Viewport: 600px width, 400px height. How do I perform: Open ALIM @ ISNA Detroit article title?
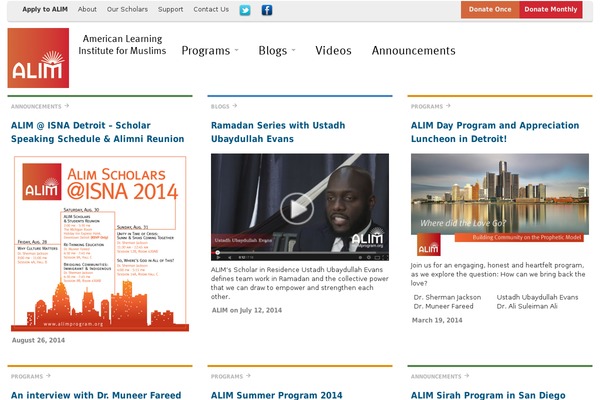(98, 132)
